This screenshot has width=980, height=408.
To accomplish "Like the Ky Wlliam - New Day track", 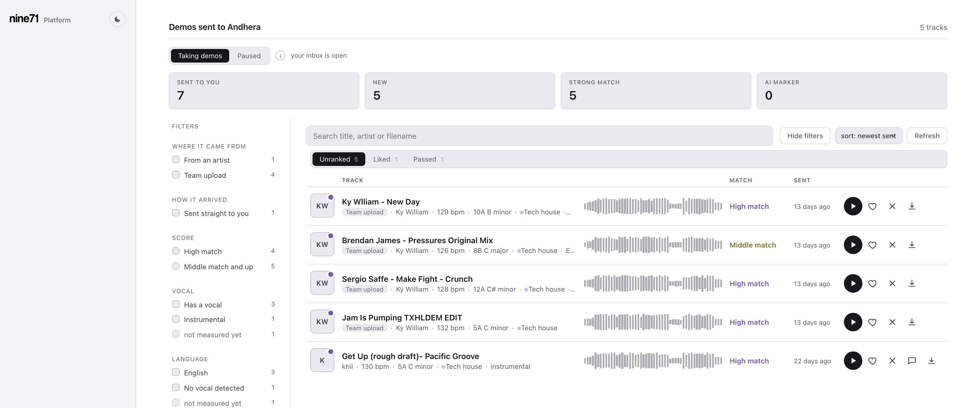I will click(x=872, y=206).
